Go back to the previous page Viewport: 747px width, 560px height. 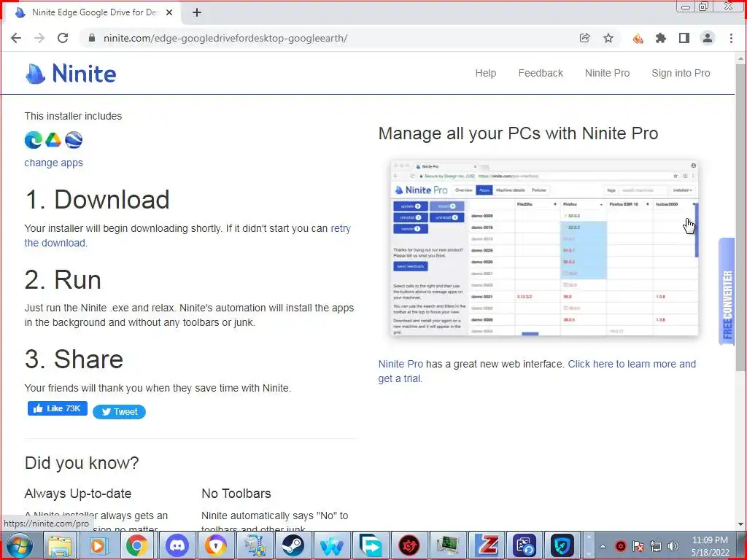point(16,38)
